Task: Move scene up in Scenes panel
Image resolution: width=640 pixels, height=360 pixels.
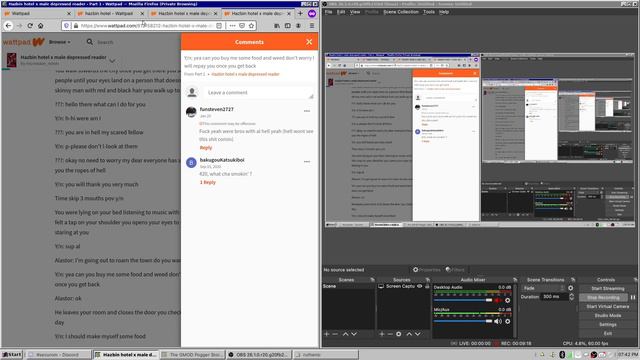Action: click(x=345, y=334)
